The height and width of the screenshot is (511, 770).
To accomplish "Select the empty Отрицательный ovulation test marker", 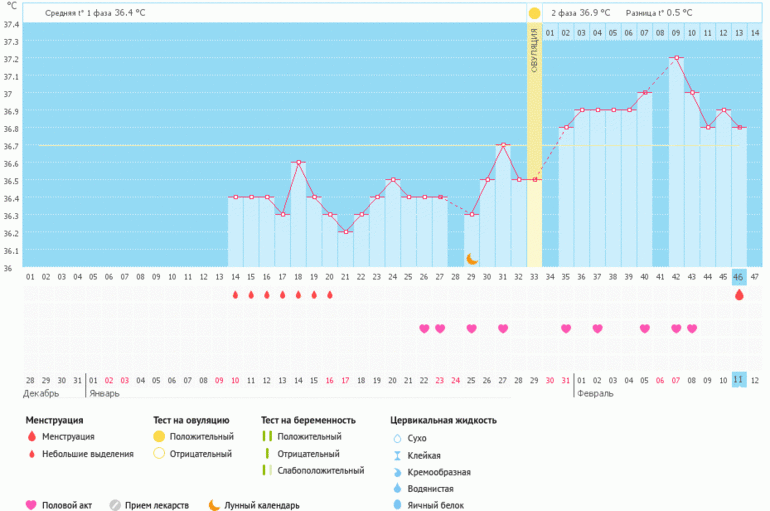I will coord(158,454).
